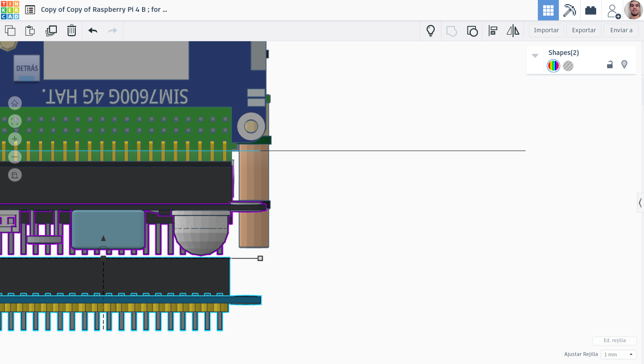
Task: Reset camera with Home view button
Action: click(x=15, y=103)
